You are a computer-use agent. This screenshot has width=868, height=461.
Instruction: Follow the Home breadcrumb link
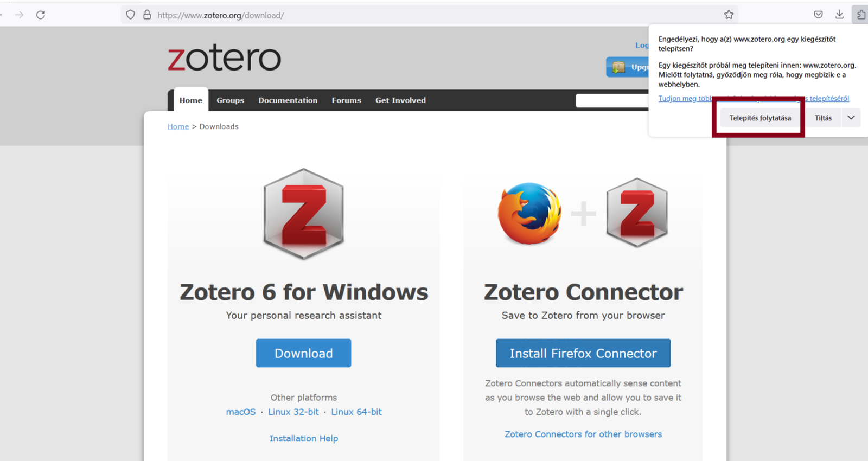(178, 126)
